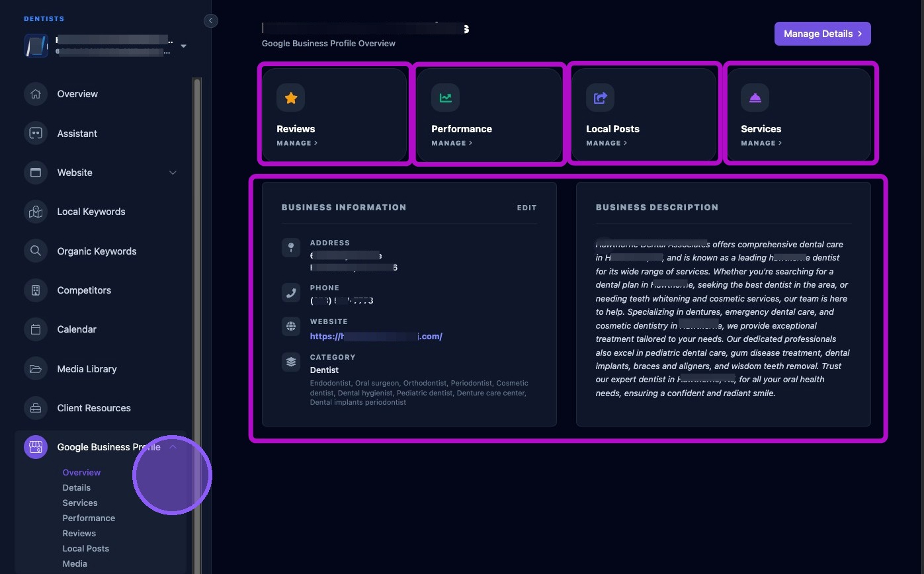Click Manage under Reviews card
Image resolution: width=924 pixels, height=574 pixels.
[297, 143]
